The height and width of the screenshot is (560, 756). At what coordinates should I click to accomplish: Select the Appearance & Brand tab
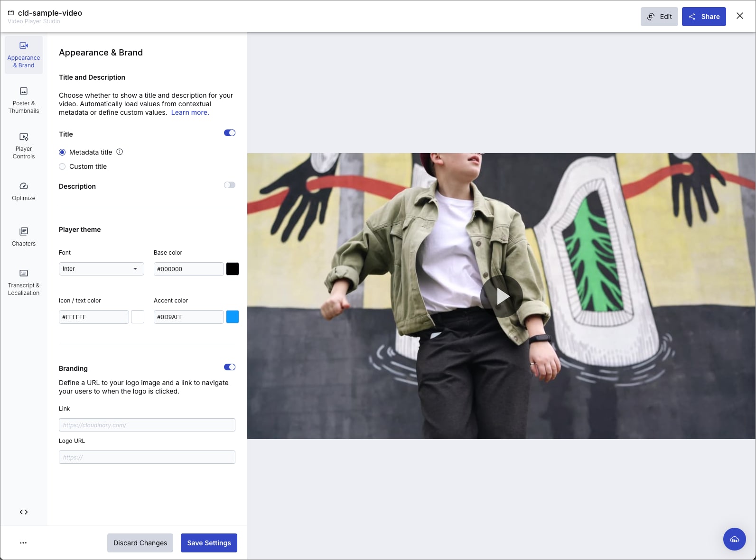pos(24,55)
